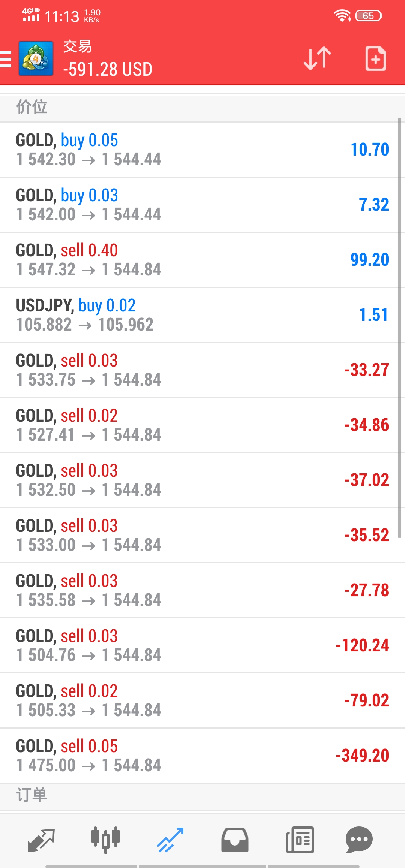Tap the MetaTrader 4 app logo
405x868 pixels.
point(36,59)
